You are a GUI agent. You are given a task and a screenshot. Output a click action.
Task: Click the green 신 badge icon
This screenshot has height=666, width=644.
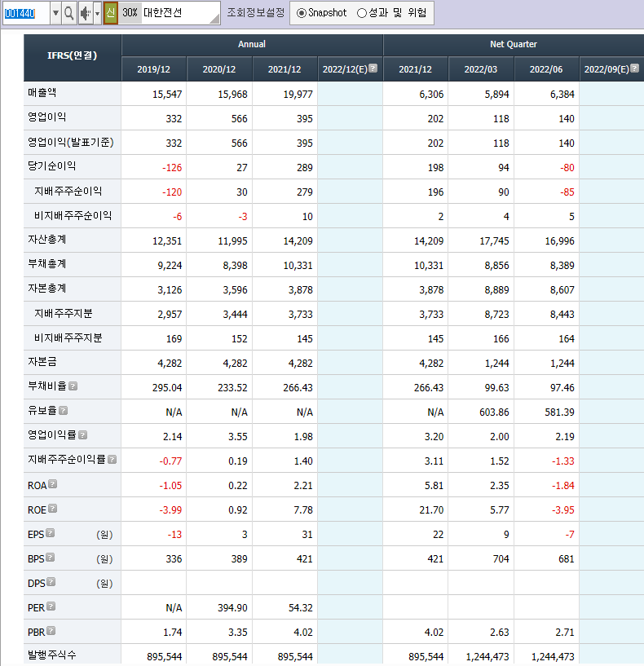(110, 13)
